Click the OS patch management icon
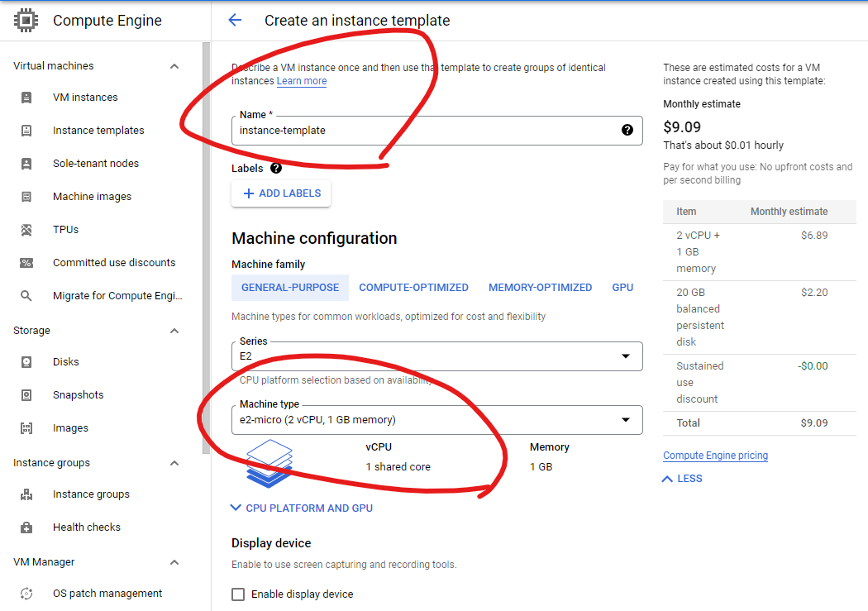This screenshot has height=611, width=868. (x=26, y=594)
